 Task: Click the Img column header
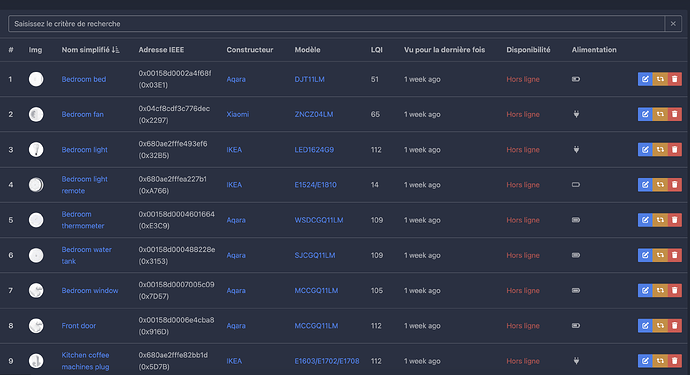click(x=35, y=50)
